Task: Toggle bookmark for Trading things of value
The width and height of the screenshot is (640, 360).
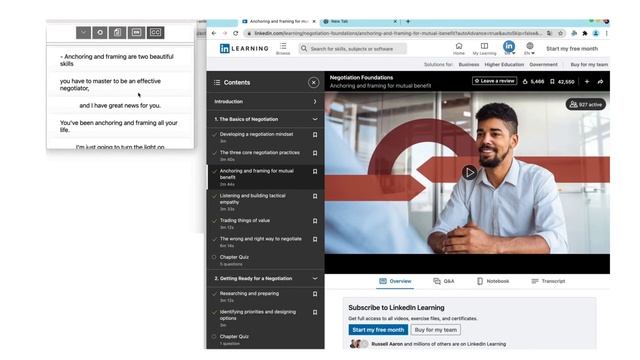Action: coord(315,221)
